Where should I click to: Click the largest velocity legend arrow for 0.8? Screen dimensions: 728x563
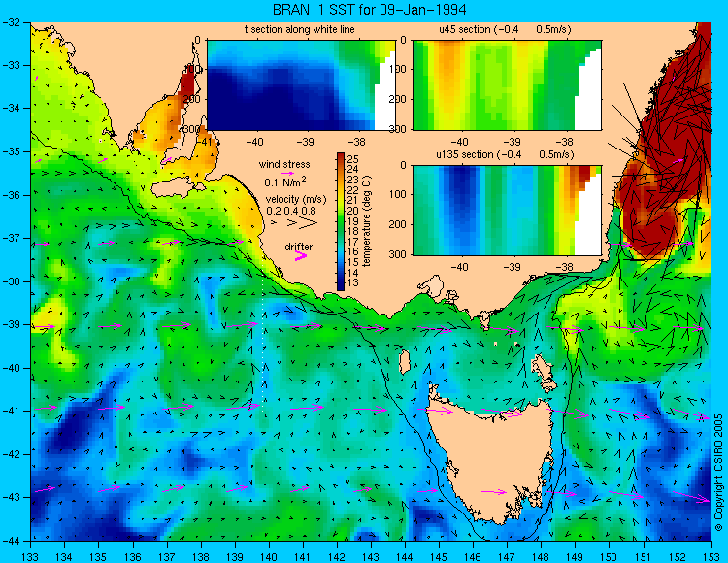308,223
